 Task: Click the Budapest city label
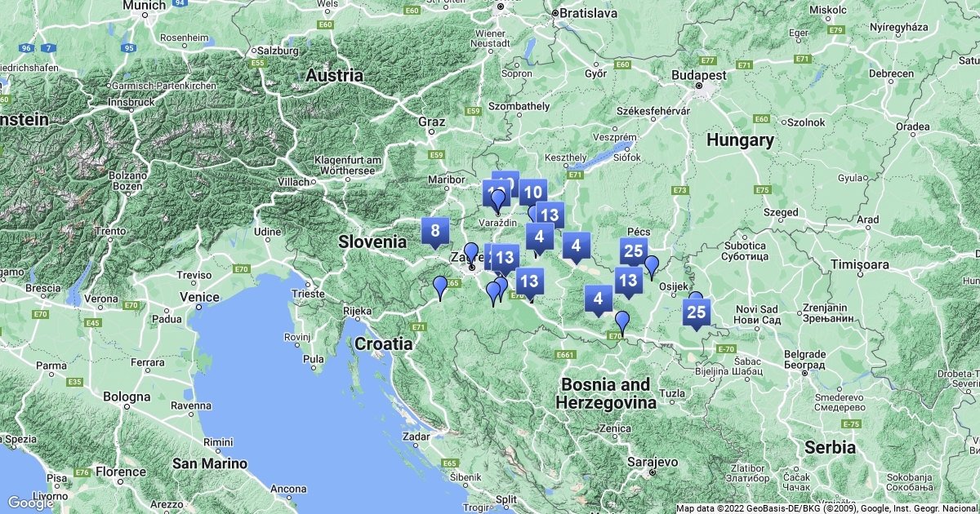click(699, 74)
